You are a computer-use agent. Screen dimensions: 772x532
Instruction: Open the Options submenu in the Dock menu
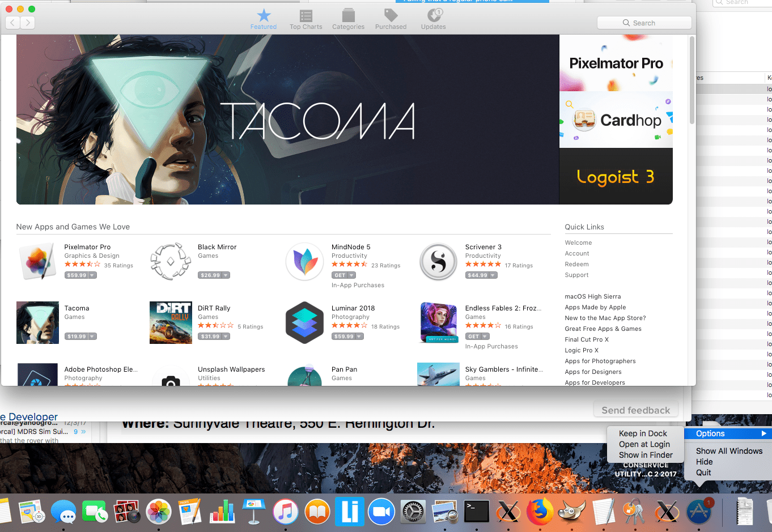pyautogui.click(x=728, y=433)
